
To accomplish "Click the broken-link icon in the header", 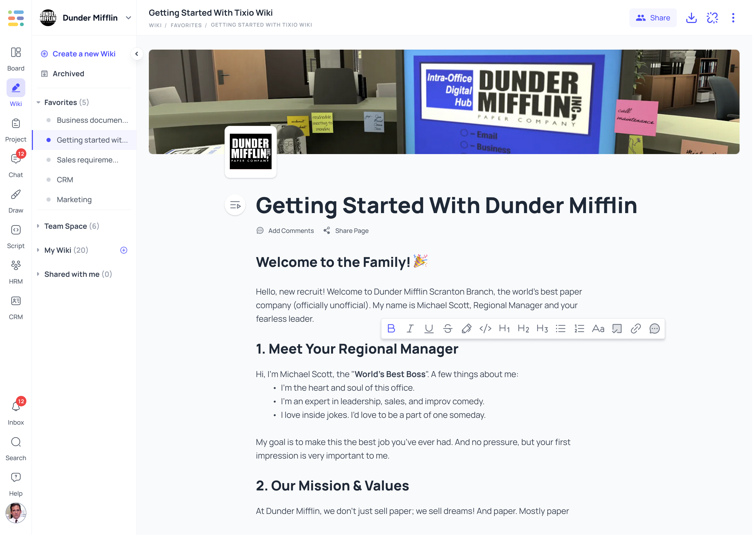I will [712, 17].
